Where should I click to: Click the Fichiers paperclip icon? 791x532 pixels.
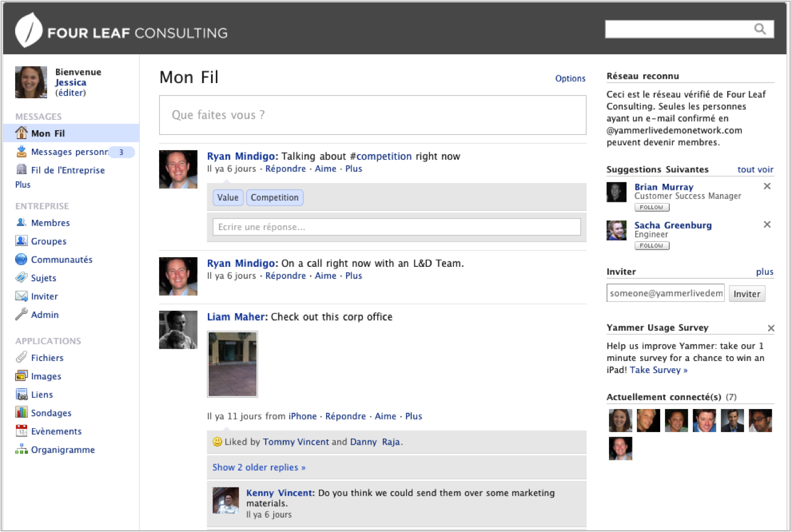22,357
